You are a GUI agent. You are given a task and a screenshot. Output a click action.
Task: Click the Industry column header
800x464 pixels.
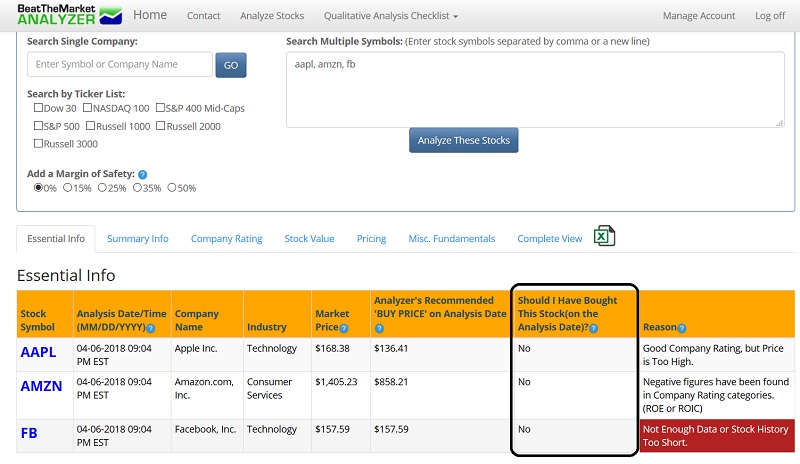tap(277, 314)
